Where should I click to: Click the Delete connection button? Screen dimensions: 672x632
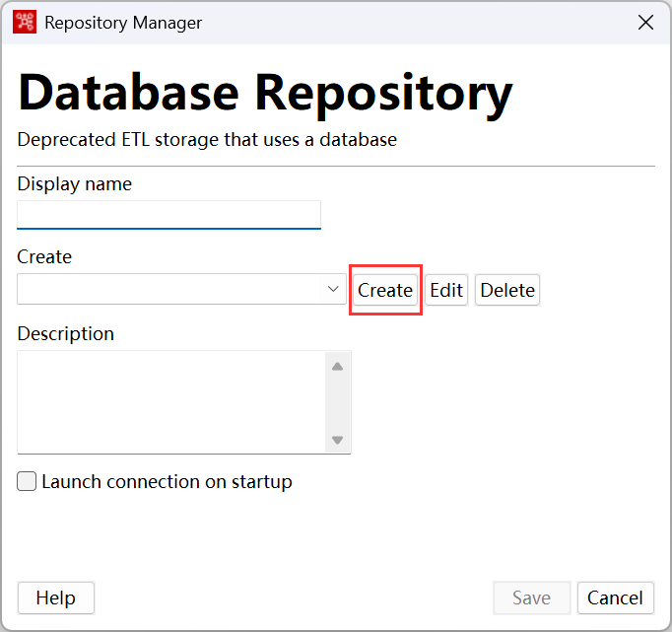[507, 290]
